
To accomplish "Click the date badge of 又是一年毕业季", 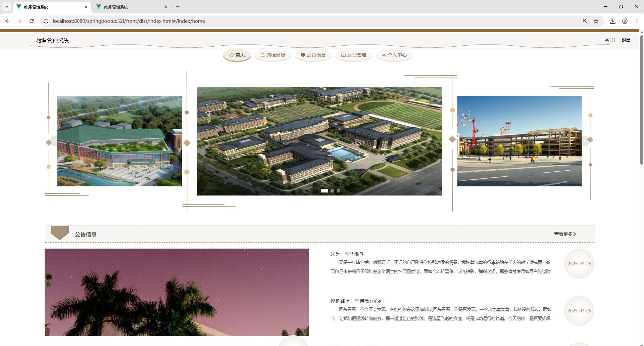I will click(579, 264).
